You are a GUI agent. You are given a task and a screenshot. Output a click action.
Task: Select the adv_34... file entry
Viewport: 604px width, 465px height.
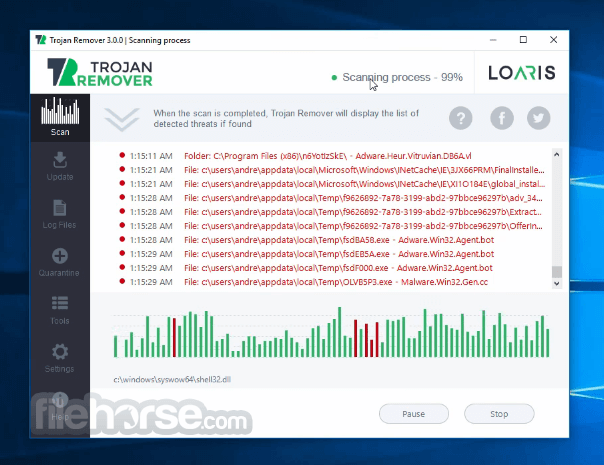click(331, 198)
